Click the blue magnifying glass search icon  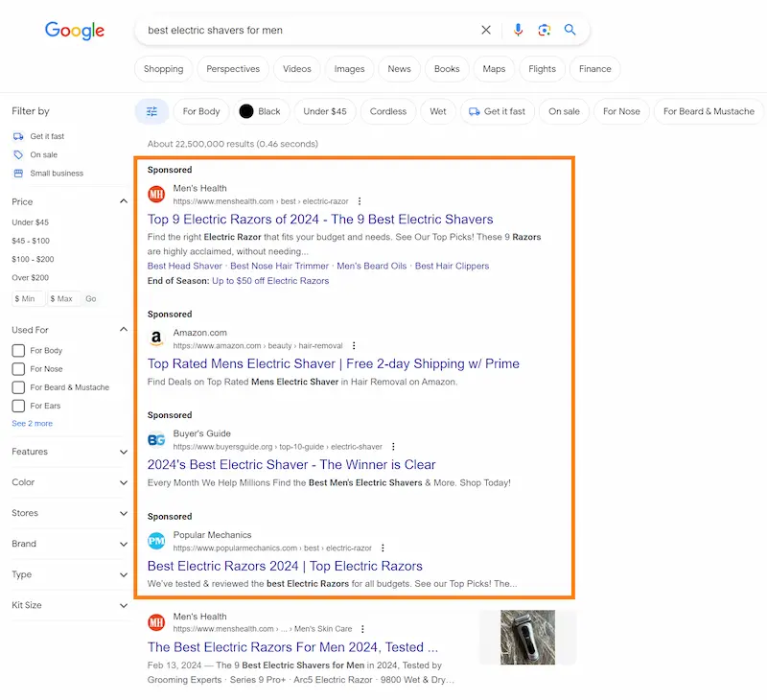[570, 30]
